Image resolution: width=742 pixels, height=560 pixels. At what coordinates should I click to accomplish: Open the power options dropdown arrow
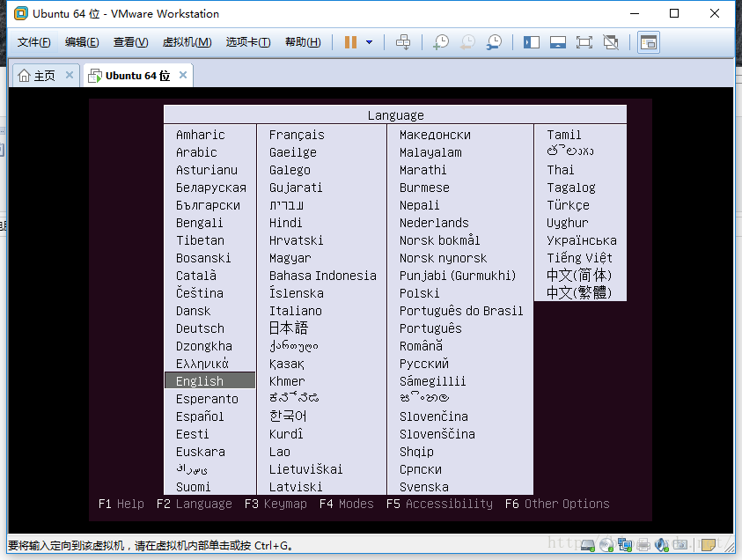[x=369, y=42]
